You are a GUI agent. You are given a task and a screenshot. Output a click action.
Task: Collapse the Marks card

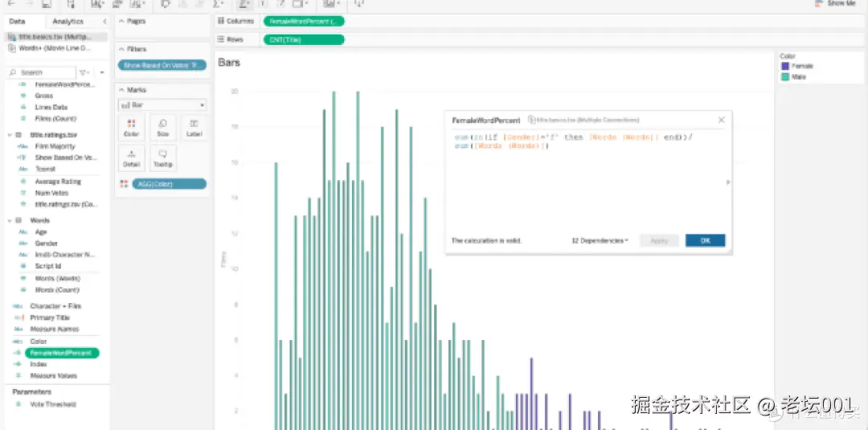(122, 90)
